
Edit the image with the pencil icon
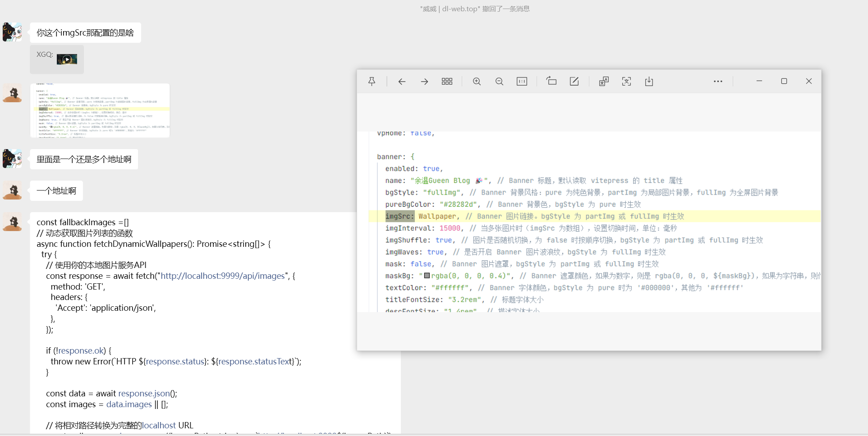coord(574,82)
